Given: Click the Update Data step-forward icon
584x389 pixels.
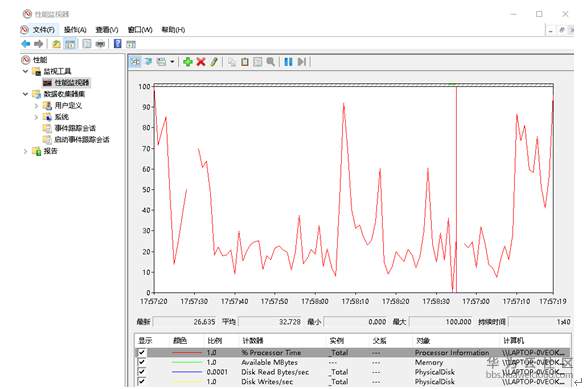Looking at the screenshot, I should 302,61.
